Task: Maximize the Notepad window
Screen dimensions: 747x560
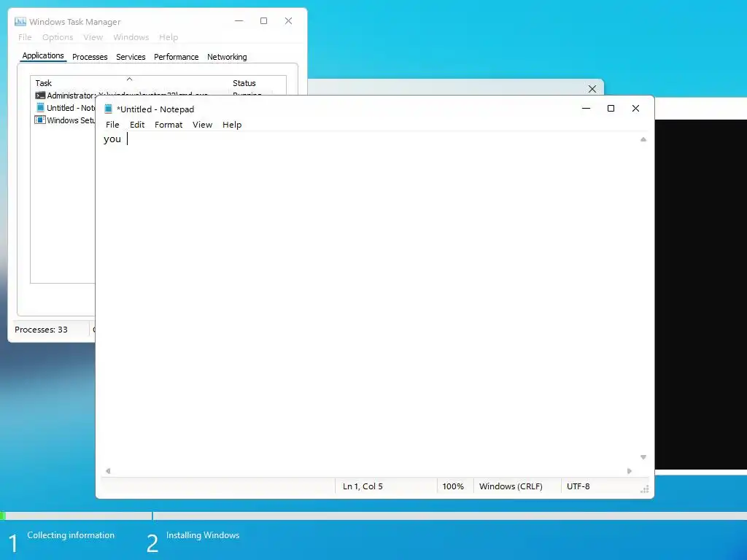Action: click(x=611, y=109)
